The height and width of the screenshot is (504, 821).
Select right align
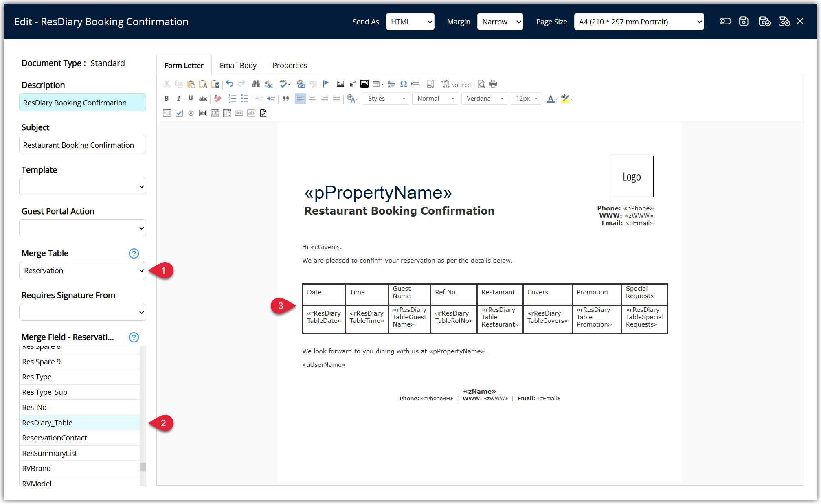coord(325,99)
